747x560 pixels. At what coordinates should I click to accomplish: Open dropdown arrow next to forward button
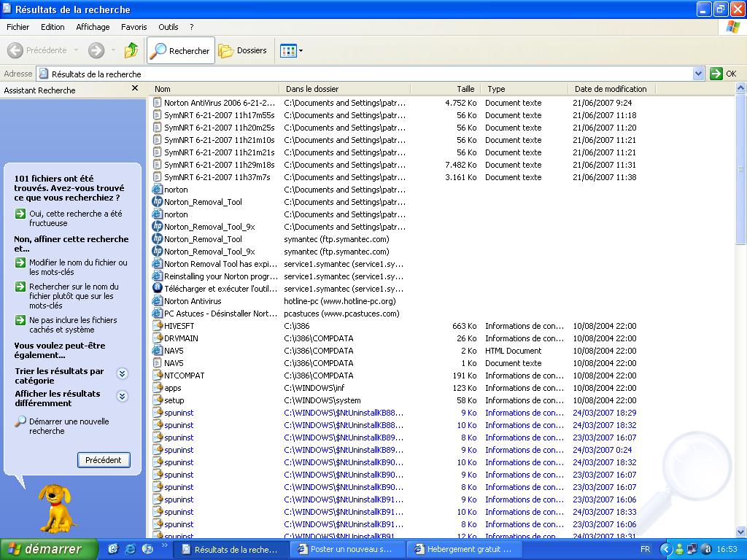(x=113, y=50)
